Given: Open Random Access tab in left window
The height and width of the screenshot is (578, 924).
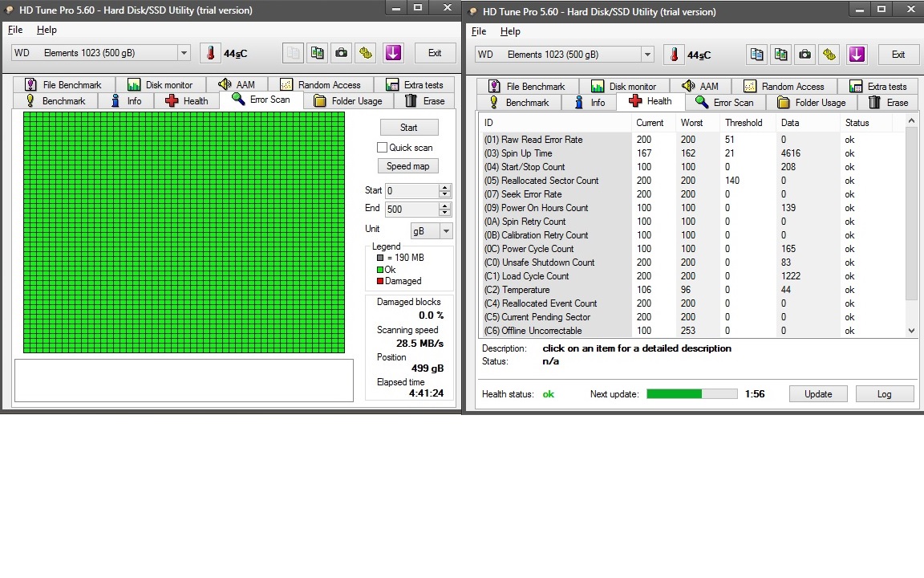Looking at the screenshot, I should coord(321,85).
